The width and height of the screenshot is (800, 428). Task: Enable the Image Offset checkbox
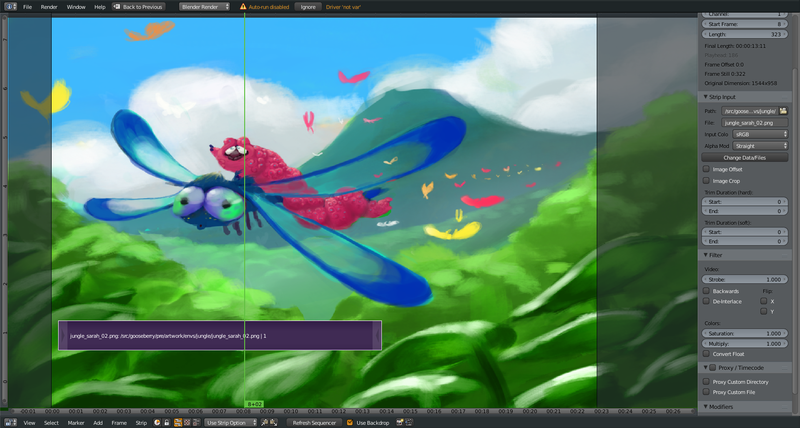(707, 169)
